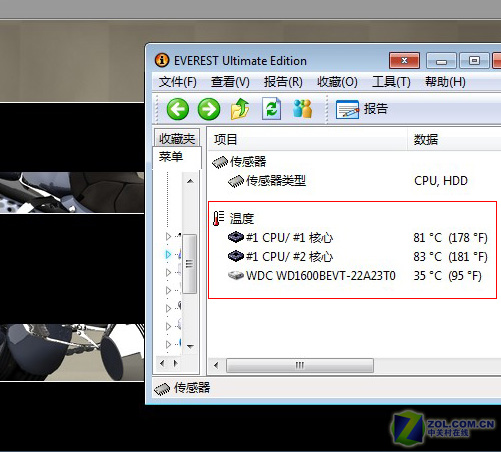Sort by the 项目 column header
Screen dimensions: 501x452
(307, 139)
